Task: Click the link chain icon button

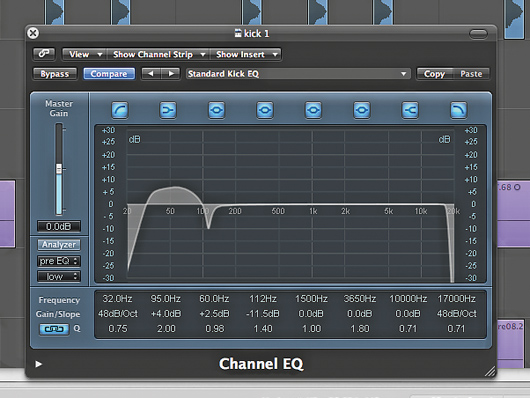Action: 44,54
